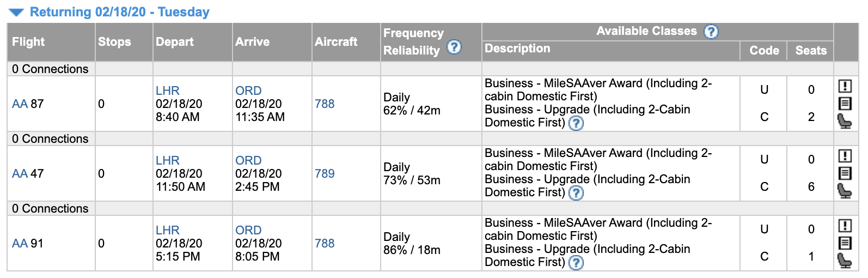Open the ORD airport link for AA 87

click(x=248, y=90)
